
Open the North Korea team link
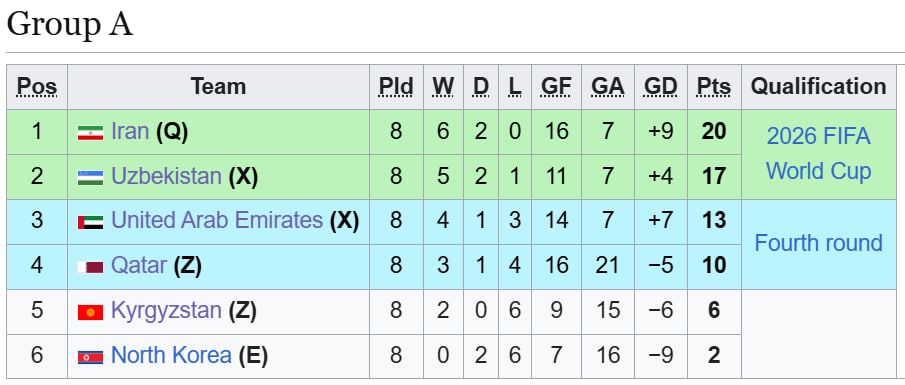pyautogui.click(x=171, y=355)
